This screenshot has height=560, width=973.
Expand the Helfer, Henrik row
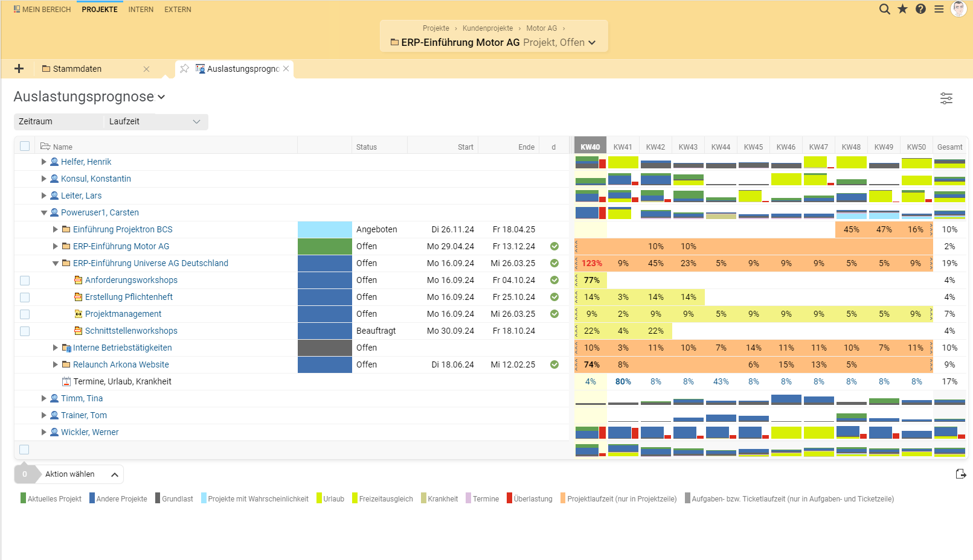43,162
